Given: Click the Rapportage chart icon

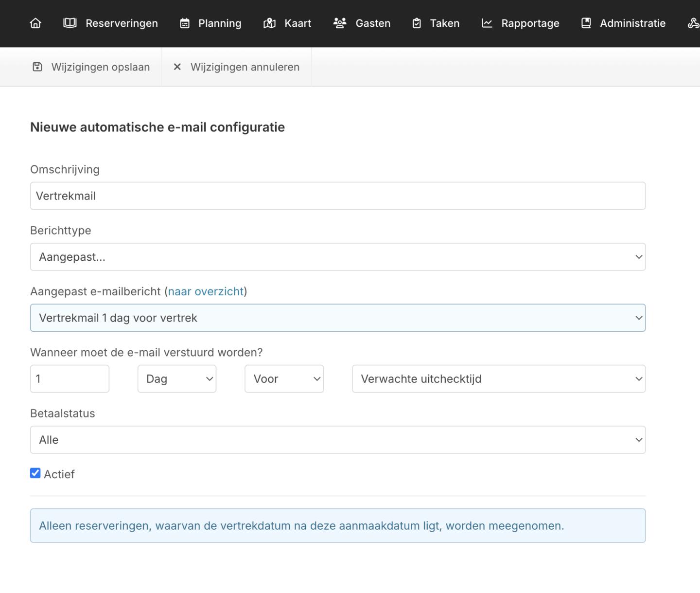Looking at the screenshot, I should (x=487, y=23).
